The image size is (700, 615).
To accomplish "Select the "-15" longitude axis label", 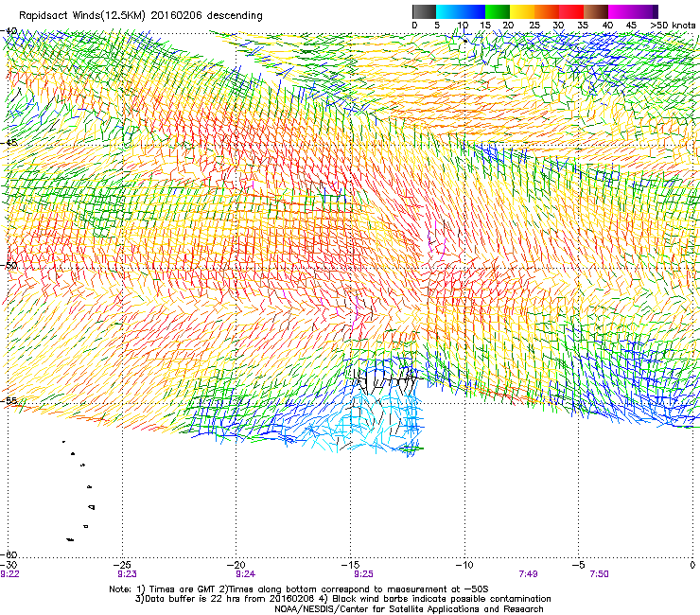I will click(350, 565).
